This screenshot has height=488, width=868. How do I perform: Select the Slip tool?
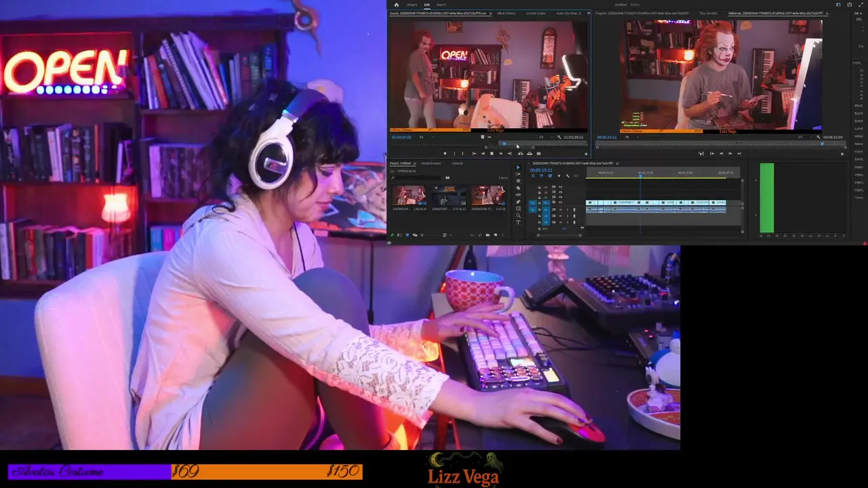pos(518,195)
